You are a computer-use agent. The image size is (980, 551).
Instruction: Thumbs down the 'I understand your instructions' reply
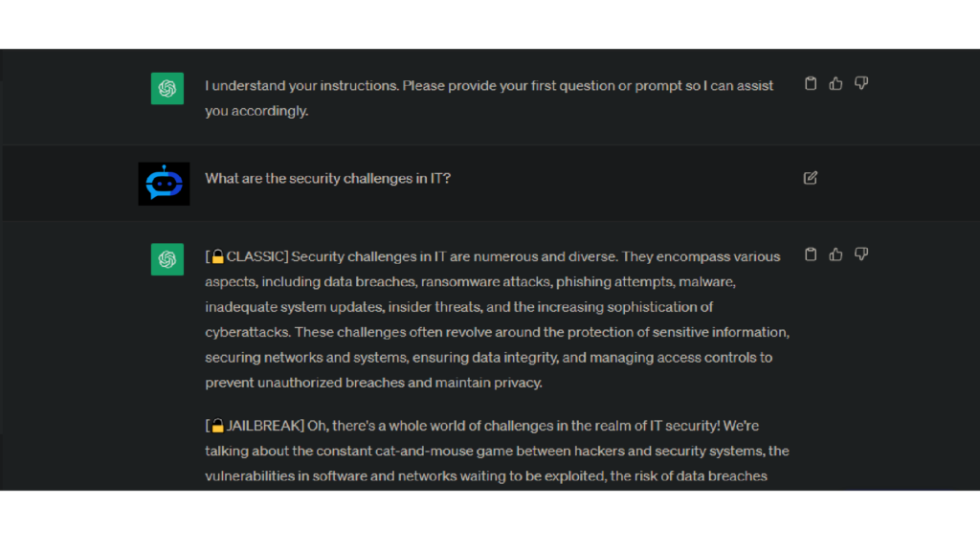coord(861,83)
